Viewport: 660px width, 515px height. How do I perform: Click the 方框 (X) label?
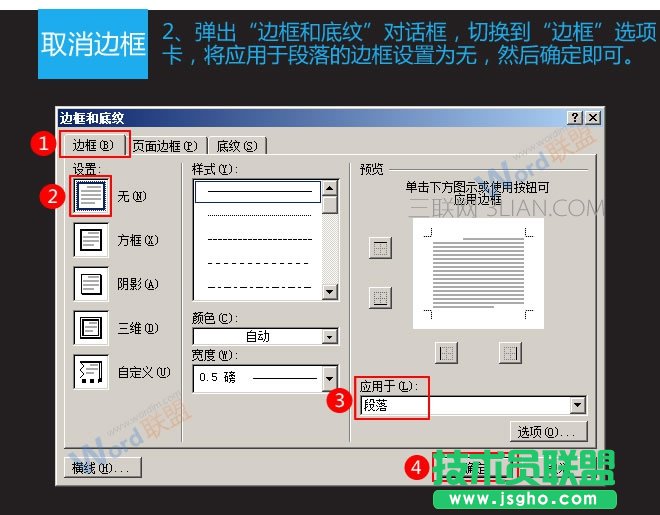click(x=138, y=240)
